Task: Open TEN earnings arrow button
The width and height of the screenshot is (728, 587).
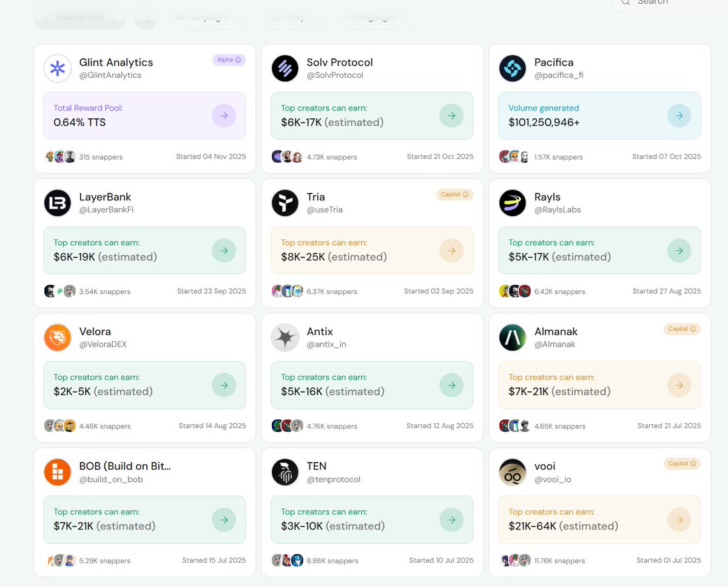Action: click(x=451, y=520)
